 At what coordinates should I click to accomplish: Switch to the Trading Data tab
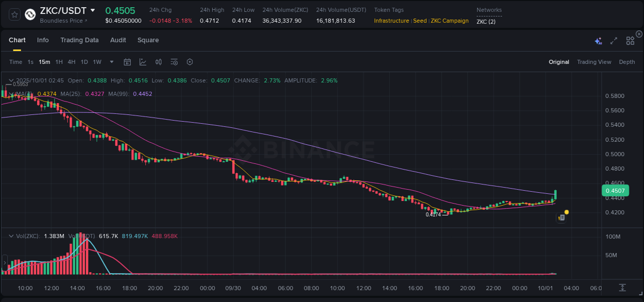click(x=79, y=40)
